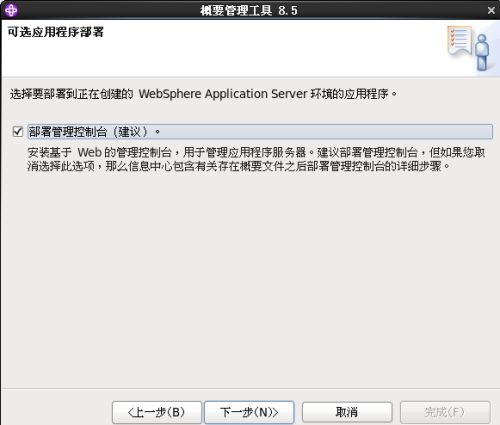
Task: Uncheck the 部署管理控制台 checkbox
Action: (18, 131)
